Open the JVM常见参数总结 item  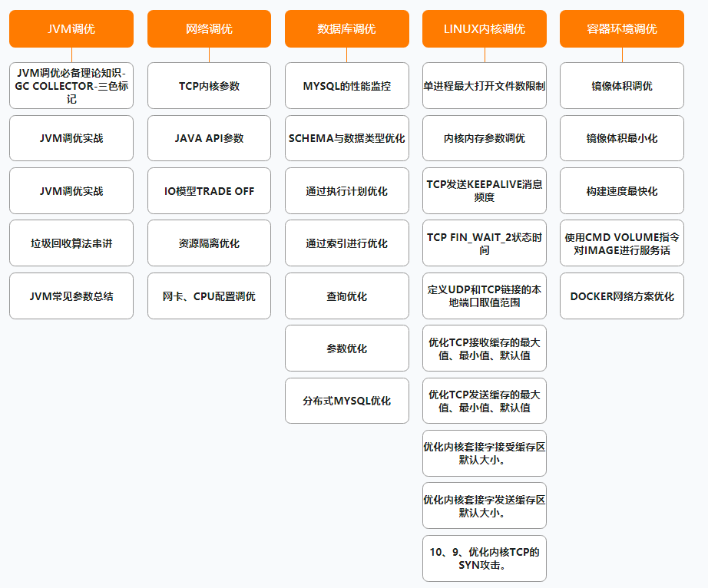point(71,296)
